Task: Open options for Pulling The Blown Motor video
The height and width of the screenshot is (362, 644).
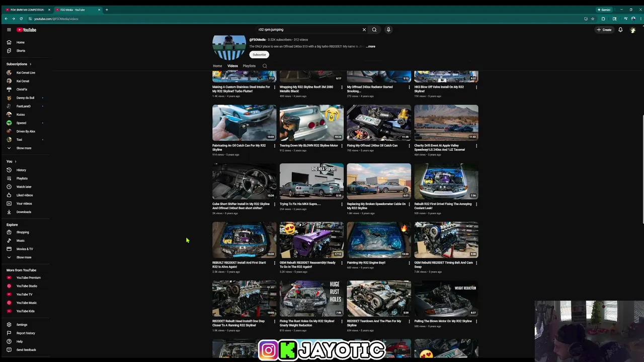Action: tap(476, 321)
